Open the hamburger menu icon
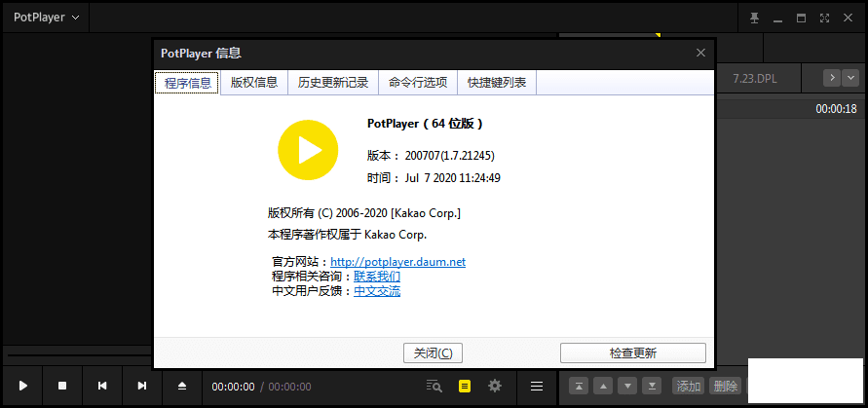 point(537,386)
